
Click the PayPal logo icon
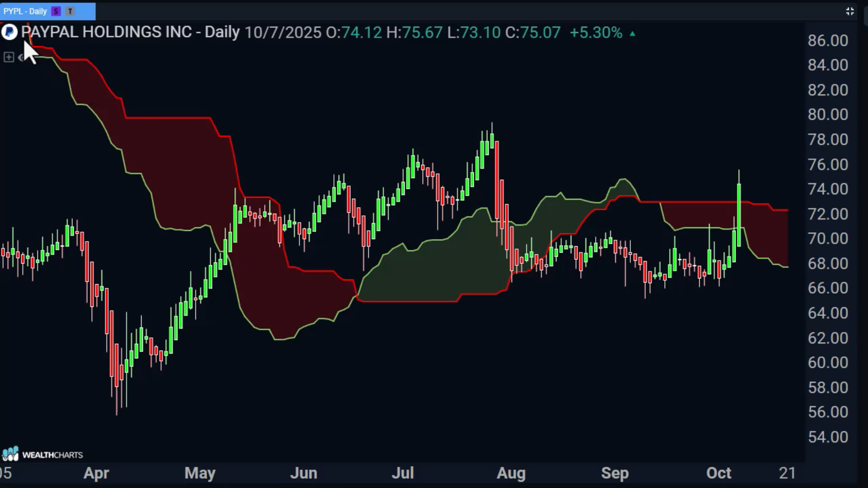pos(9,32)
